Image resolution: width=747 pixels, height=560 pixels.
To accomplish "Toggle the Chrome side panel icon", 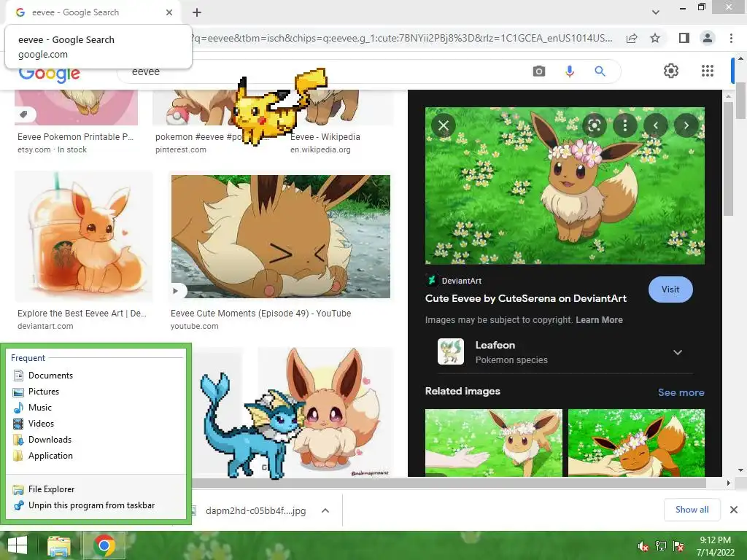I will coord(684,38).
